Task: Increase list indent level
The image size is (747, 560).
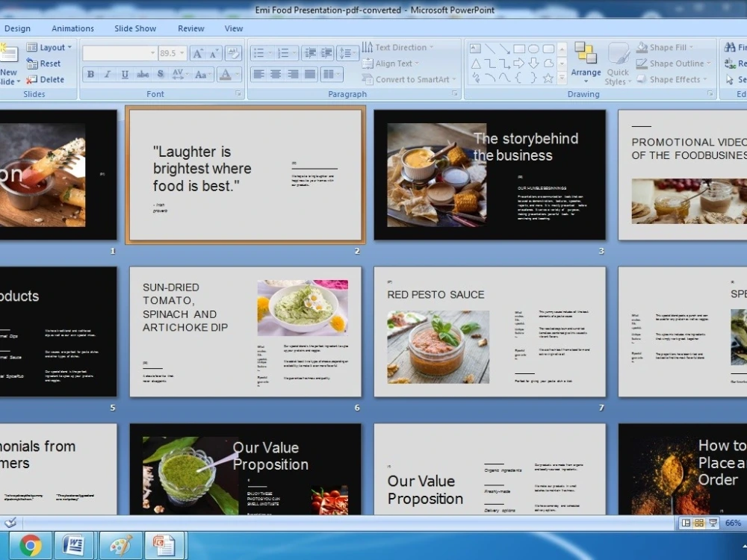Action: pyautogui.click(x=327, y=53)
